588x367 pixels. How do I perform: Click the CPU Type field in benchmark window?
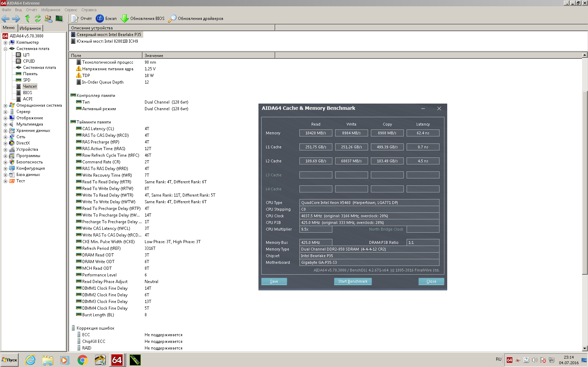pos(369,203)
